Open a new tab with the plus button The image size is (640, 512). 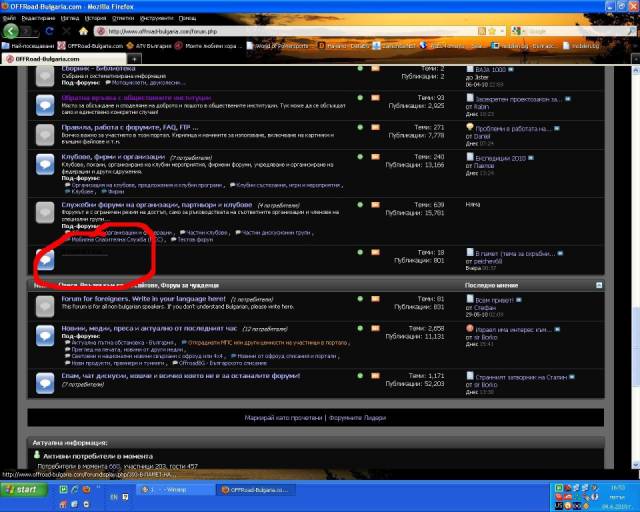coord(135,59)
